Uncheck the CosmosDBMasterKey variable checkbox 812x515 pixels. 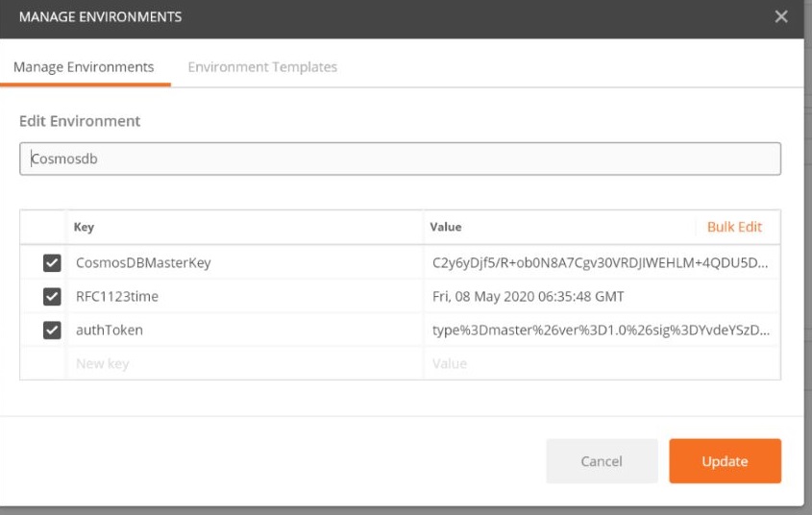point(52,263)
